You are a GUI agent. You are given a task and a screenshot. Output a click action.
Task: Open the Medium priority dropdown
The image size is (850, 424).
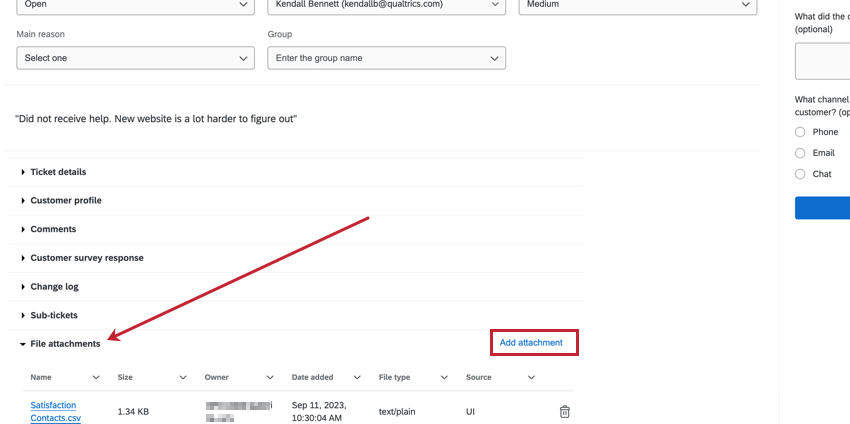click(x=638, y=5)
